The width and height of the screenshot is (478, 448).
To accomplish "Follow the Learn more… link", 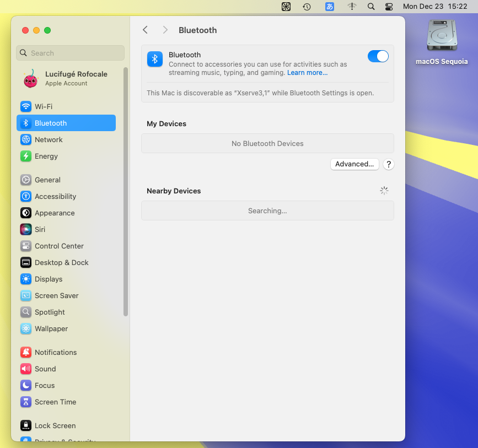I will 307,73.
